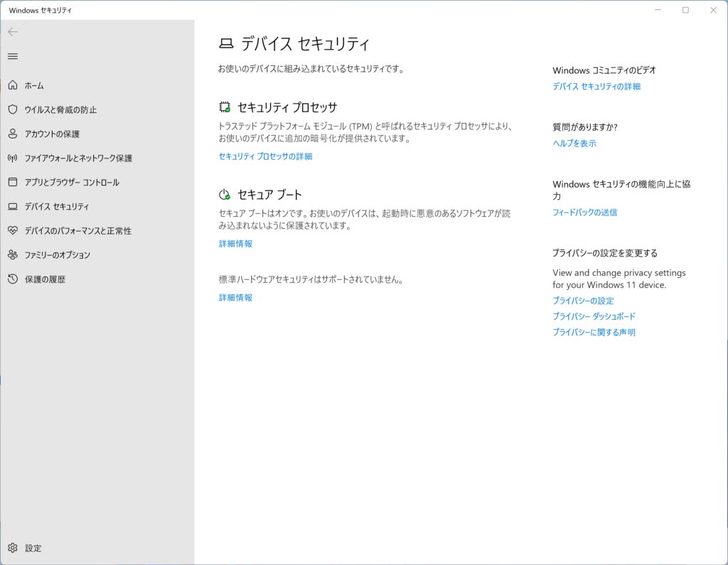728x565 pixels.
Task: Click 標準ハードウェアセキュリティはサポートされていません text
Action: click(311, 279)
